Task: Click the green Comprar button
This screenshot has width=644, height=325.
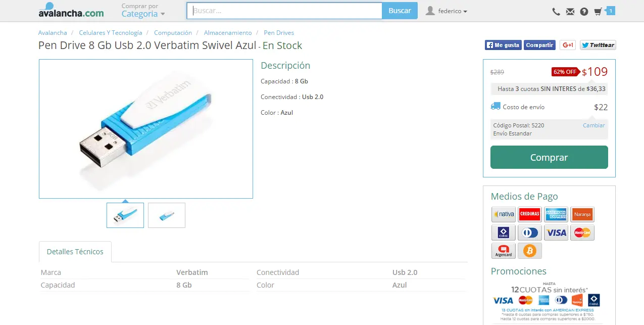Action: click(549, 157)
